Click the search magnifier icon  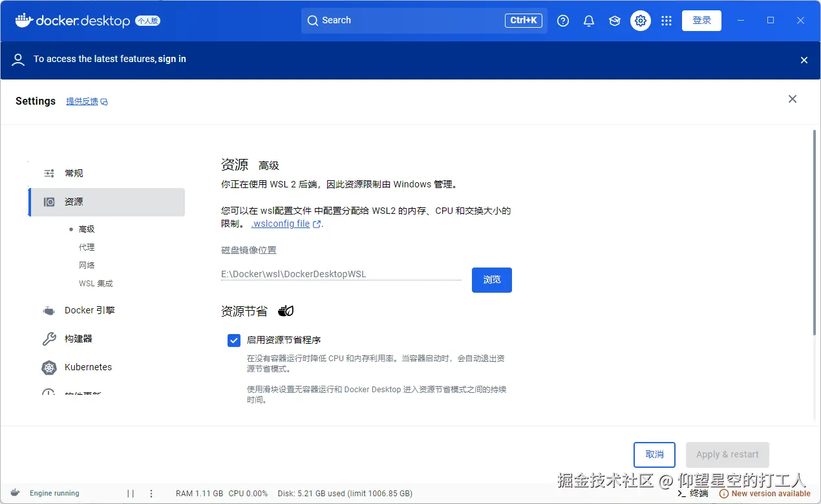pyautogui.click(x=313, y=21)
